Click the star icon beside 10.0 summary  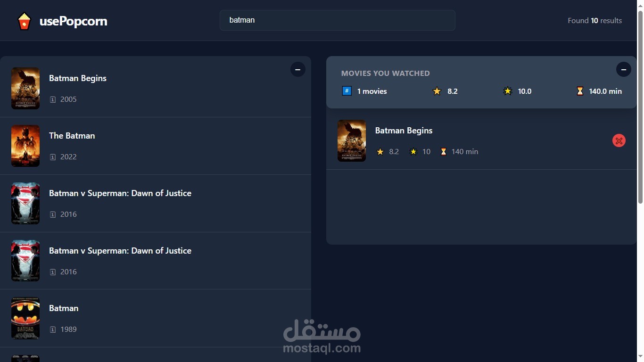tap(508, 91)
